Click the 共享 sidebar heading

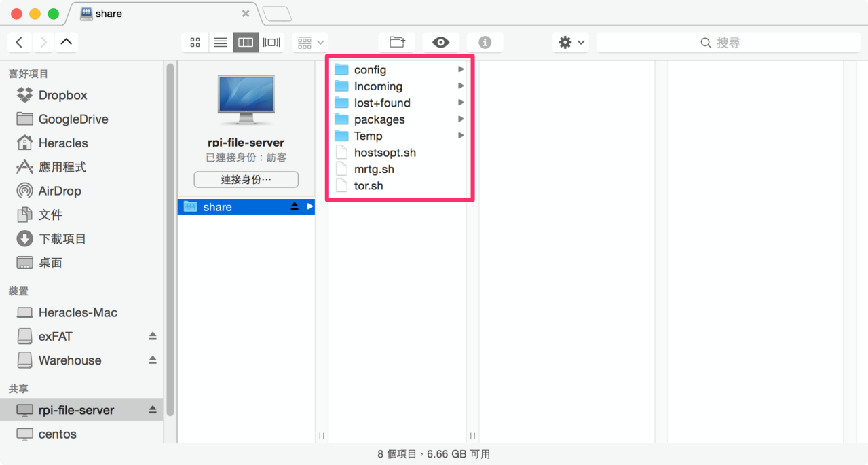pyautogui.click(x=18, y=388)
